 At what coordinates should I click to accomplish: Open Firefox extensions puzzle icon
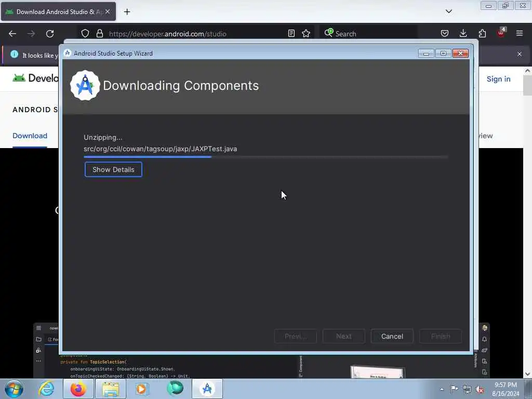tap(482, 33)
